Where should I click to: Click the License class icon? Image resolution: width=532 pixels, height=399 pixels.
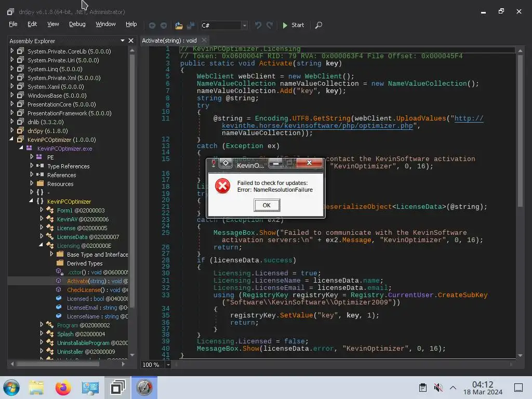(50, 228)
